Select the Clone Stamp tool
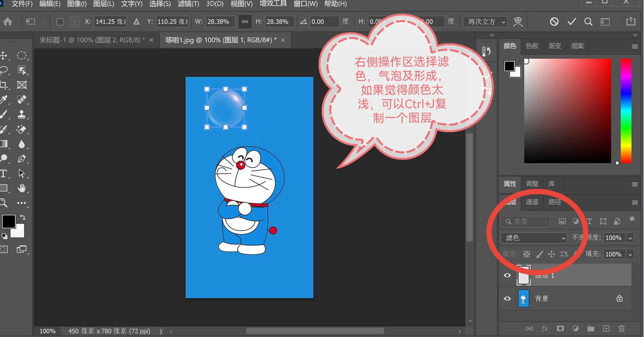The image size is (644, 337). pyautogui.click(x=22, y=114)
